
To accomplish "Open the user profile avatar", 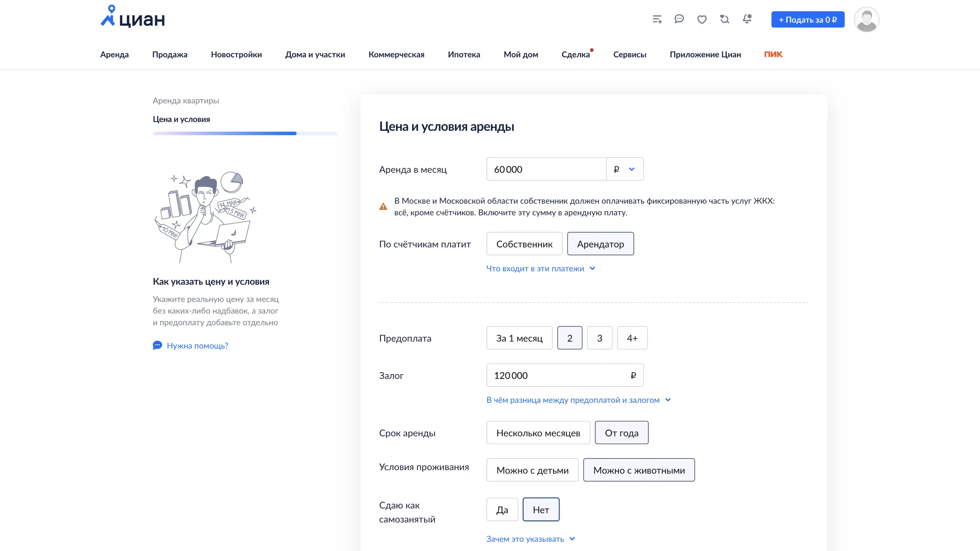I will (866, 19).
